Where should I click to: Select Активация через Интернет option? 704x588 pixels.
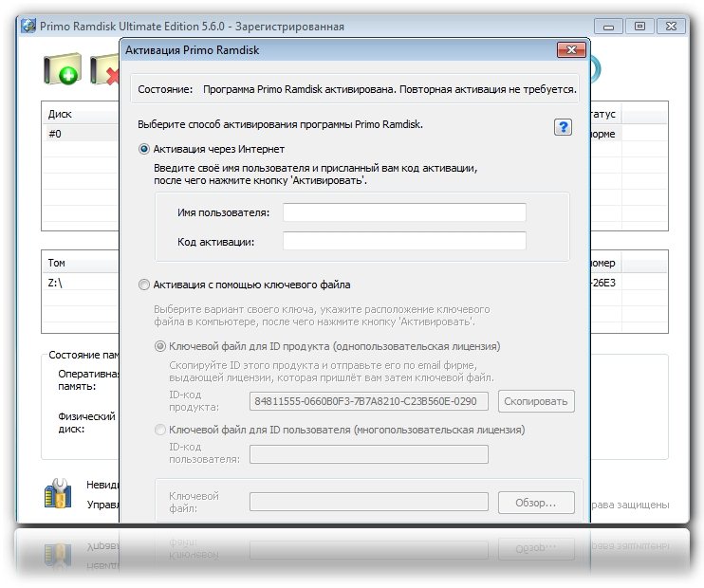144,149
